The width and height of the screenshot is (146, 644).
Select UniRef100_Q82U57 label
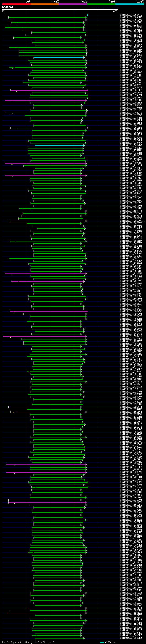point(131,349)
